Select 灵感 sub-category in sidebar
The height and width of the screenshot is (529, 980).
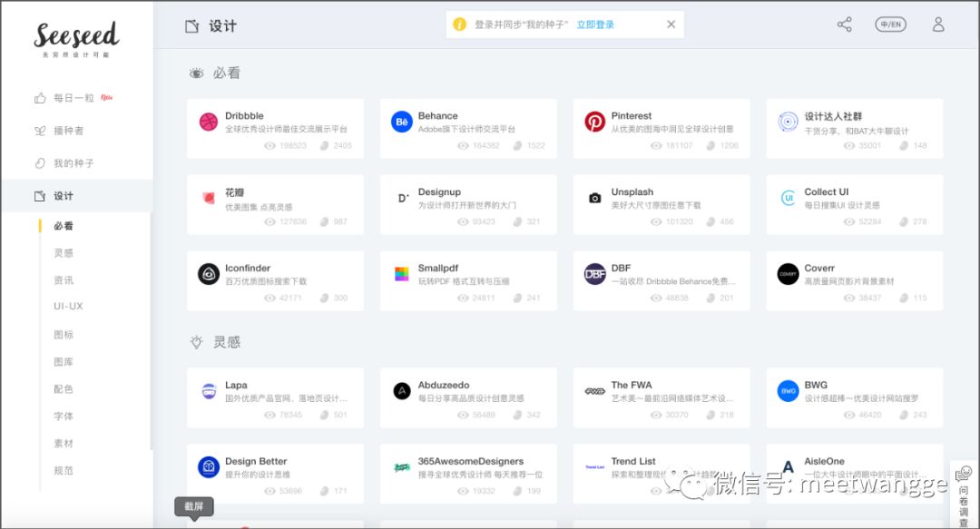(x=64, y=252)
